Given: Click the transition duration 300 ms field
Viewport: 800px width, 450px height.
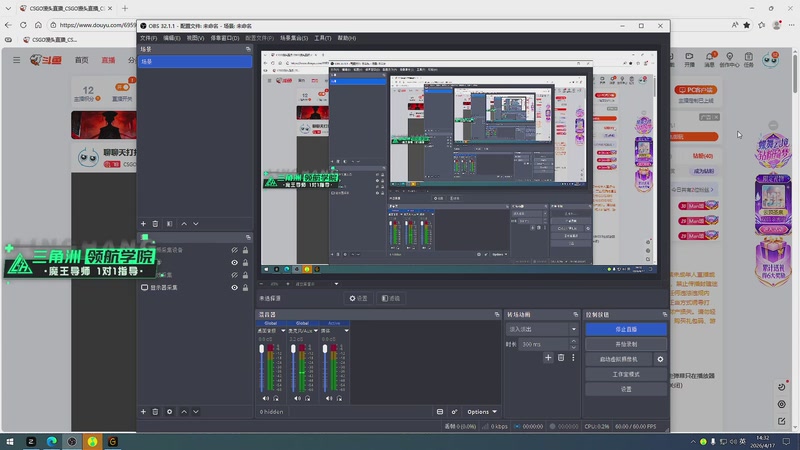Looking at the screenshot, I should tap(544, 344).
